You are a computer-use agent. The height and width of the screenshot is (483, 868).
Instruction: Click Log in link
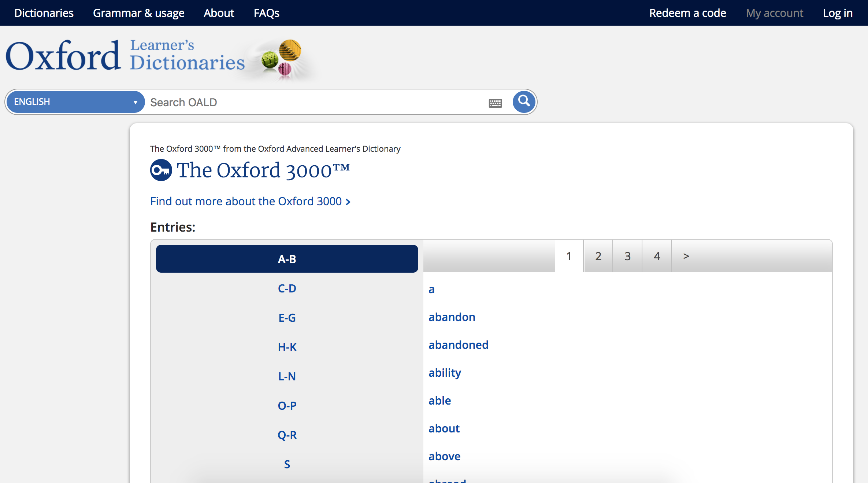click(838, 13)
